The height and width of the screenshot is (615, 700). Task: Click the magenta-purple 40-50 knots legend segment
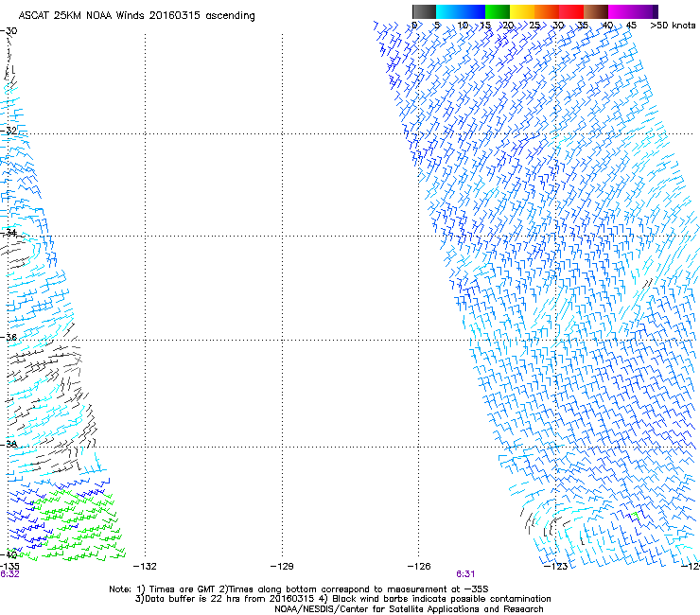[x=633, y=11]
